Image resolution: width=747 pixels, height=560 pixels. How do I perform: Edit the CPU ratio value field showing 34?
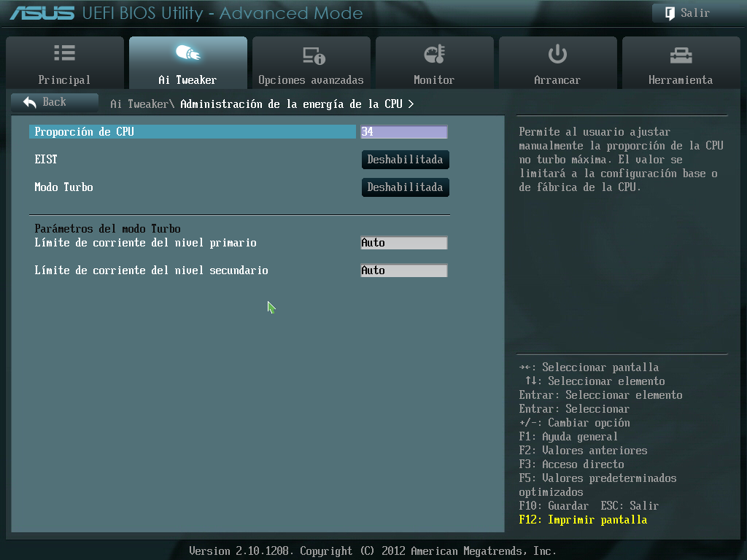pyautogui.click(x=404, y=132)
